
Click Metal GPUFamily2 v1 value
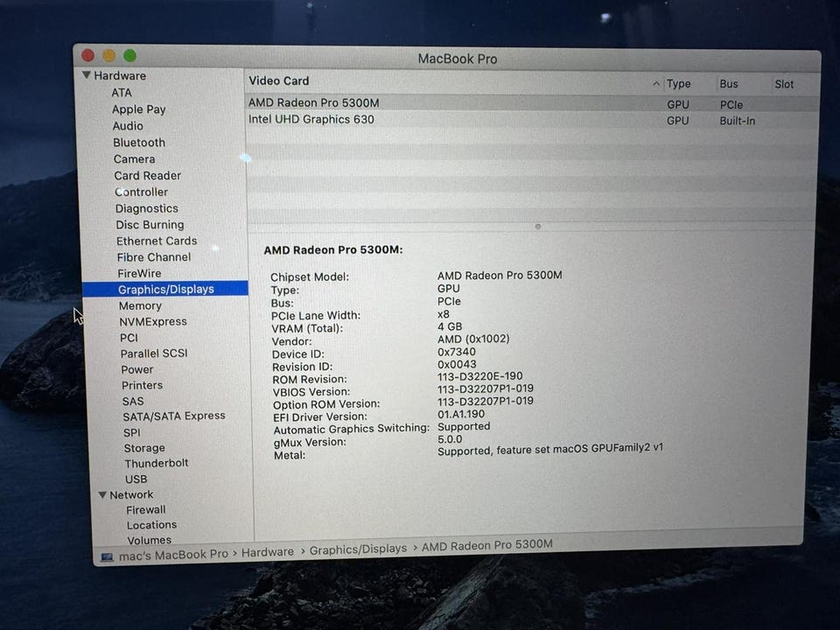coord(550,450)
